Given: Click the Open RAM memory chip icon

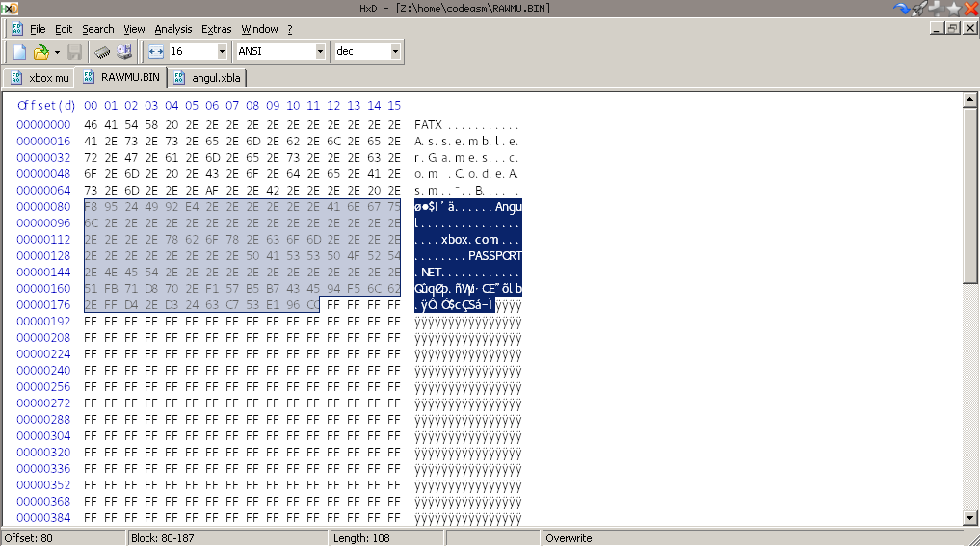Looking at the screenshot, I should point(102,52).
